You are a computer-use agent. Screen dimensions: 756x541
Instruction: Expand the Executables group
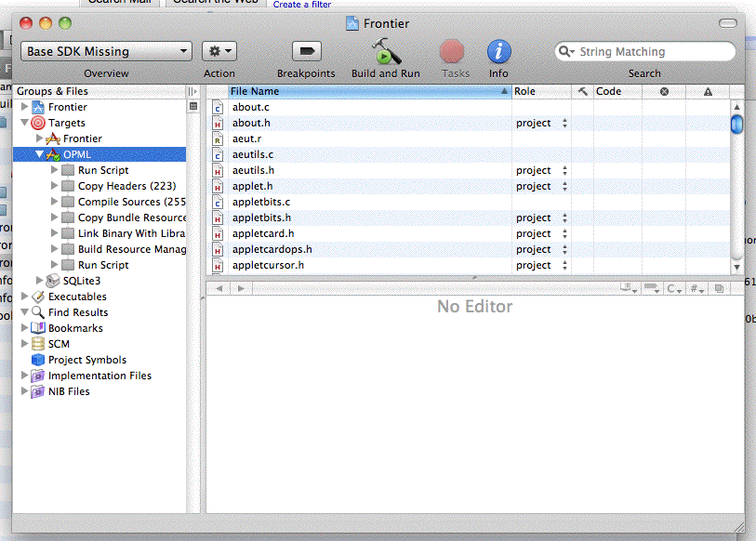pyautogui.click(x=25, y=297)
